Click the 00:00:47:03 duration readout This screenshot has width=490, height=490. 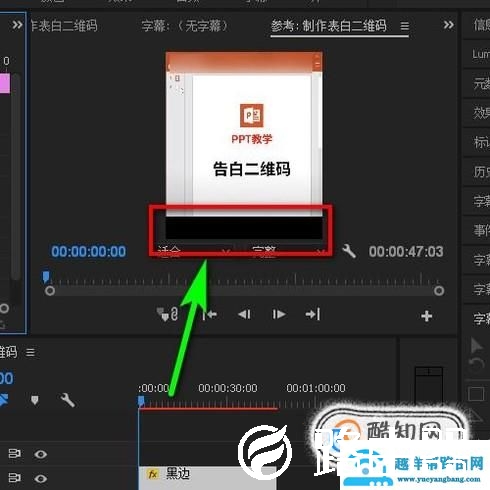point(406,251)
